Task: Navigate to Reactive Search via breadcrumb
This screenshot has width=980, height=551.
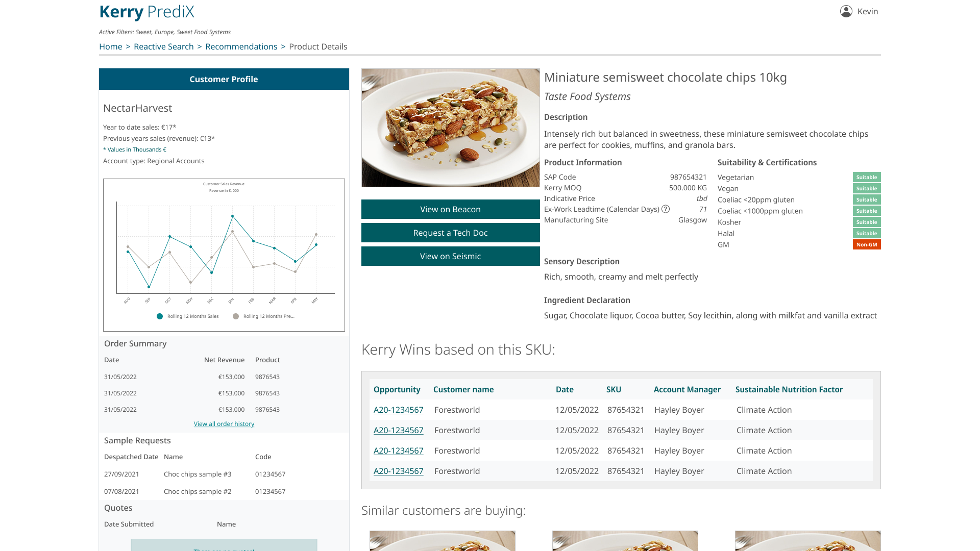Action: [164, 46]
